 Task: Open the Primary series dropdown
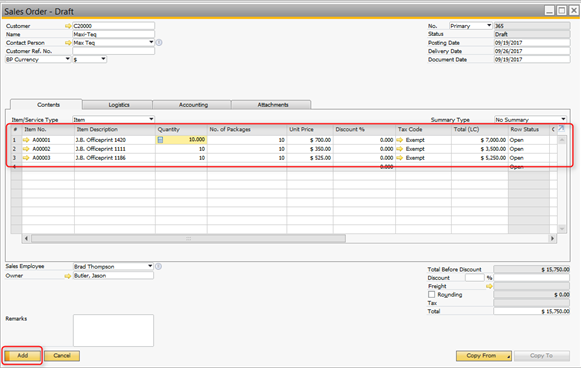pos(489,26)
